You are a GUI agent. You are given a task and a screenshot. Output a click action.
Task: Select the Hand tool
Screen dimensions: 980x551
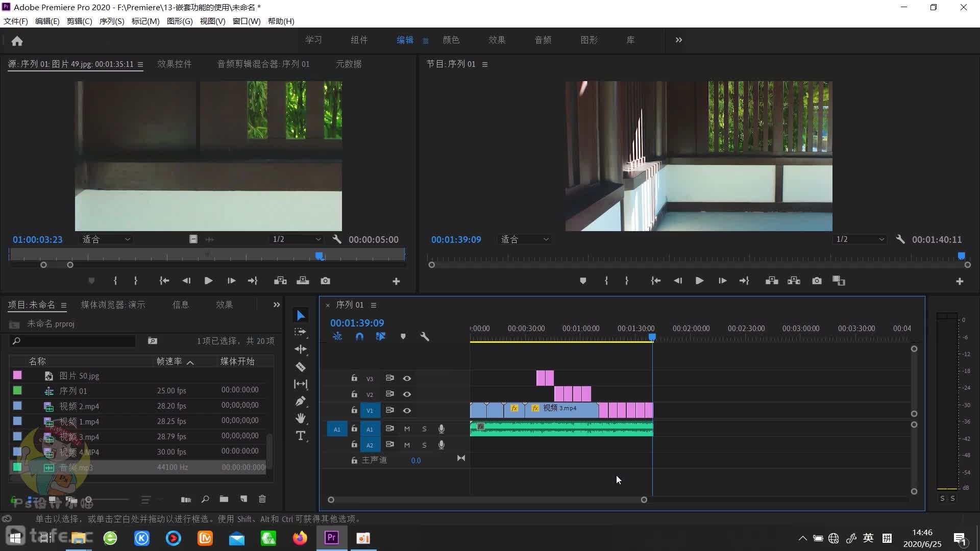pyautogui.click(x=301, y=418)
